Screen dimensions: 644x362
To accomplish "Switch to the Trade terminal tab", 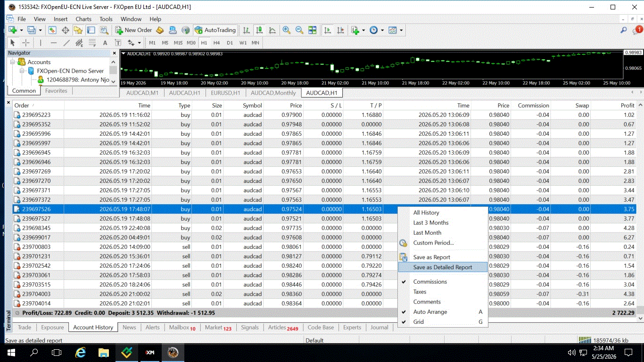I will [x=25, y=328].
